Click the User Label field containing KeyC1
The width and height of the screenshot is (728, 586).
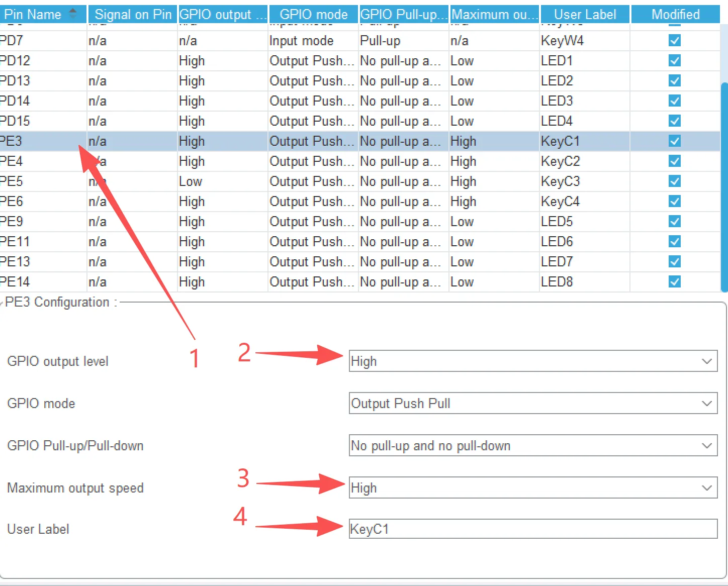tap(533, 529)
